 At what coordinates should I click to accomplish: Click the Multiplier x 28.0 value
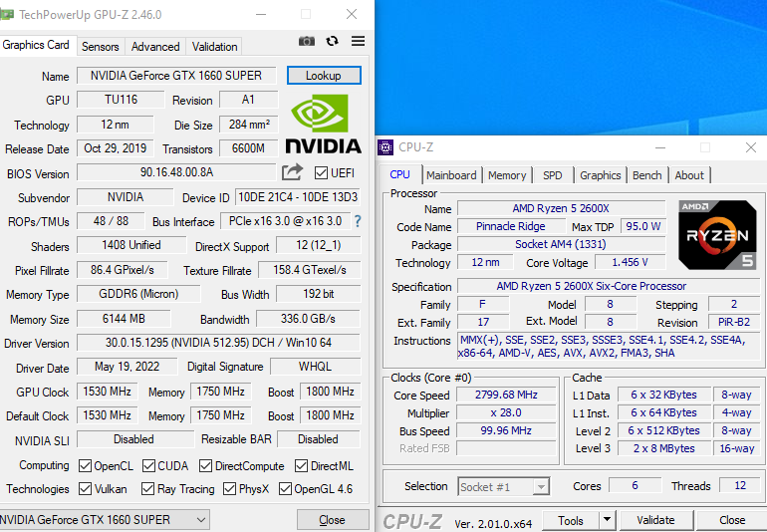pos(506,412)
